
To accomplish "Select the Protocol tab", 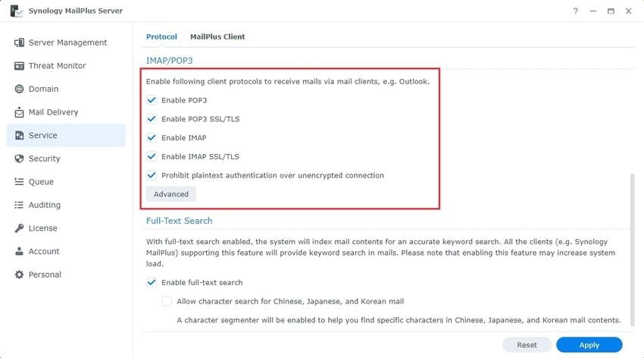I will [161, 36].
